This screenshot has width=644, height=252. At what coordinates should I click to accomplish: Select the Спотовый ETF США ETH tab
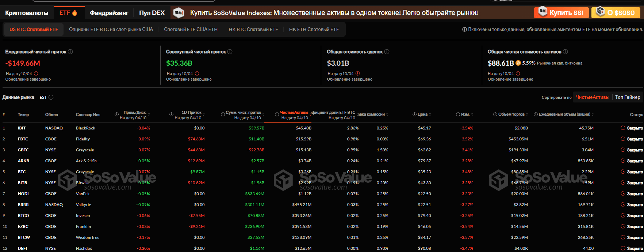click(191, 30)
